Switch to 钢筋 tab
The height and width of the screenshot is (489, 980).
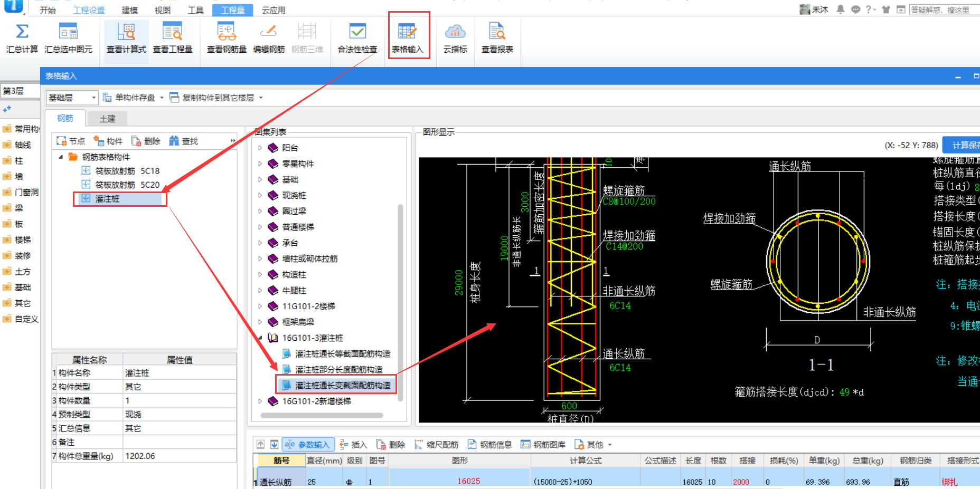(65, 118)
